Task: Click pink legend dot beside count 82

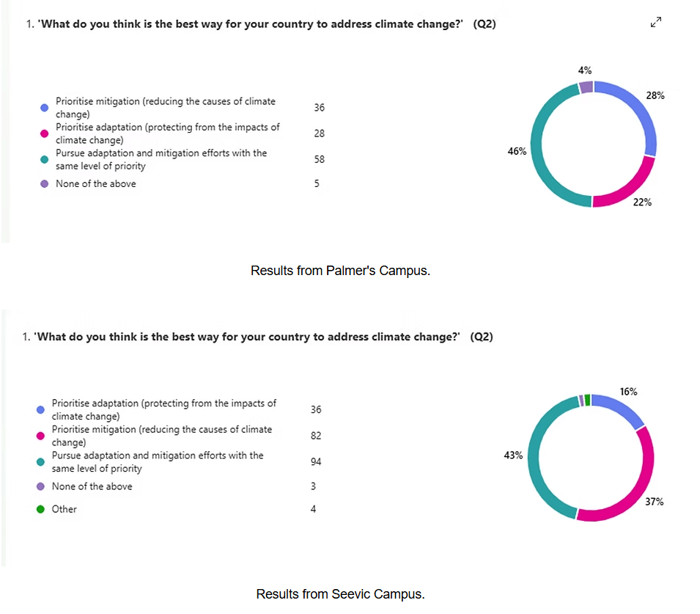Action: coord(40,436)
